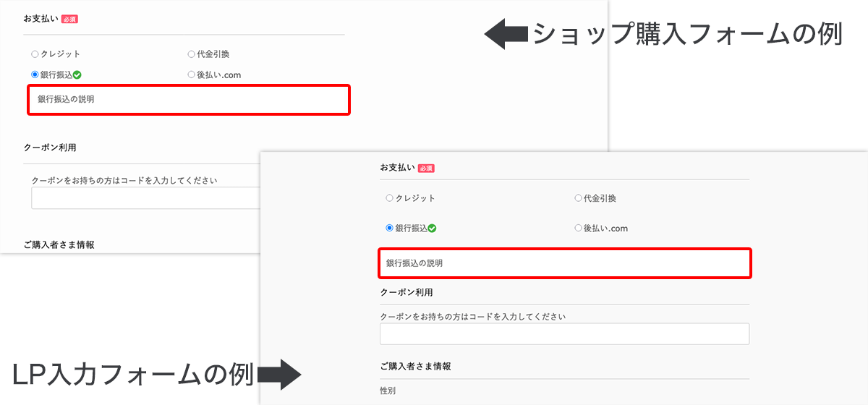
Task: Click クーポン利用 heading in shop form
Action: [50, 148]
